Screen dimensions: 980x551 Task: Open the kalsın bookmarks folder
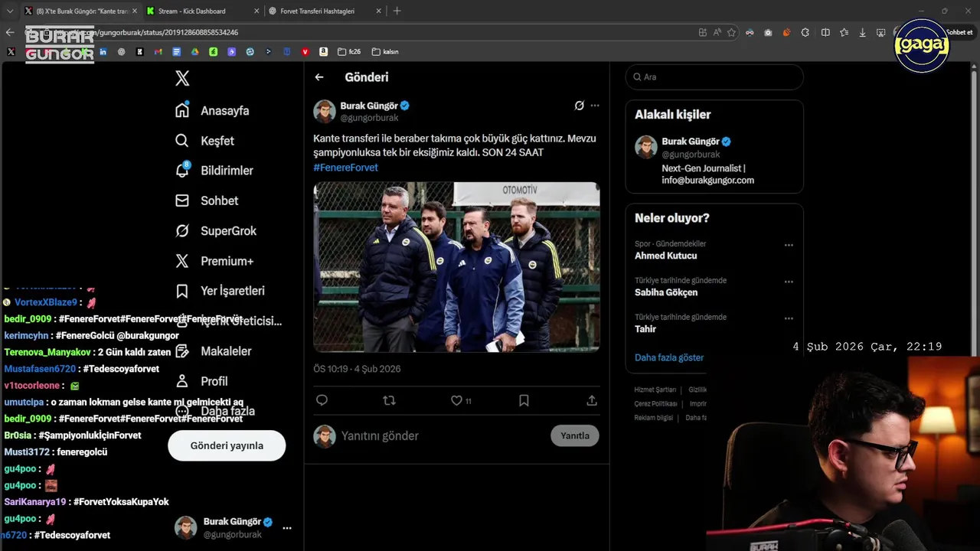pos(385,52)
